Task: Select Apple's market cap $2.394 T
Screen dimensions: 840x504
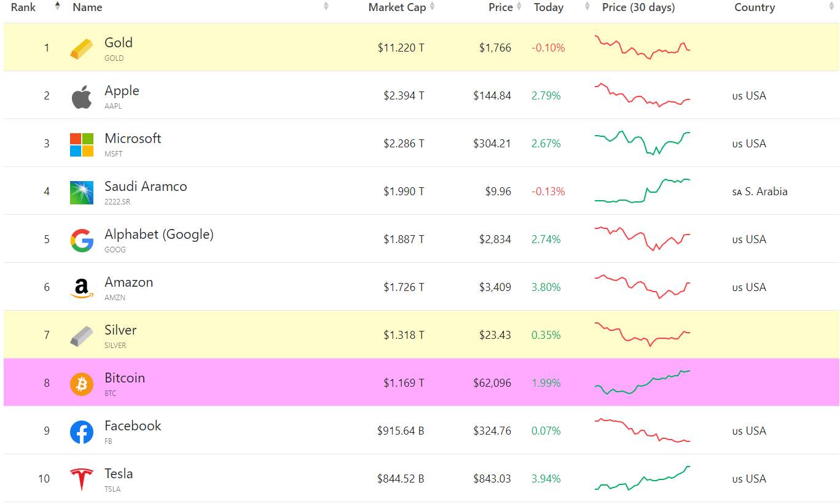Action: [x=404, y=96]
